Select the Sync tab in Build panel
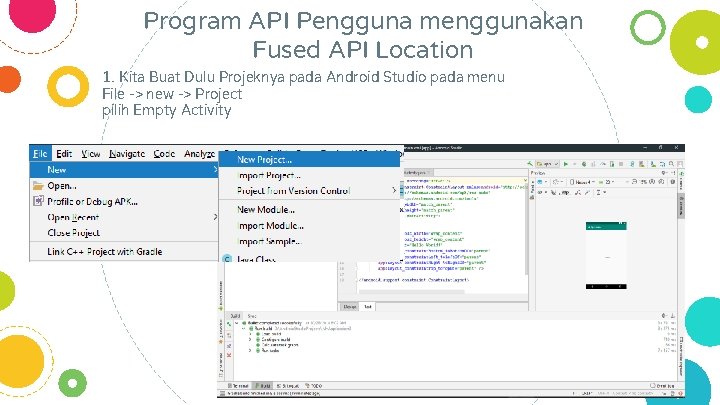Viewport: 720px width, 405px height. 252,316
